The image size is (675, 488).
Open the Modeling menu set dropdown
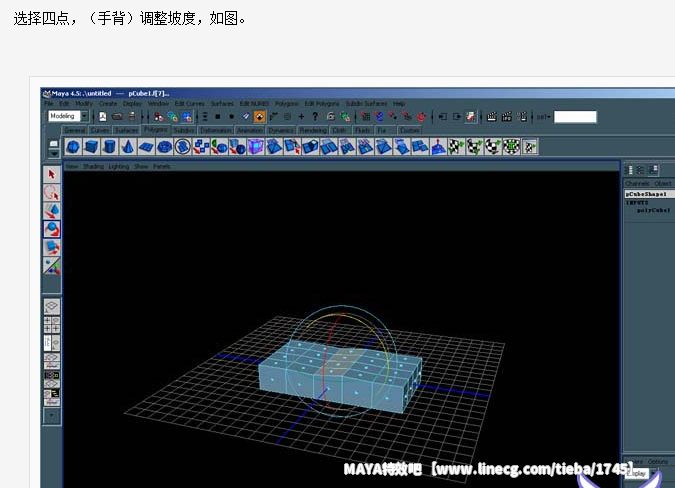tap(85, 116)
